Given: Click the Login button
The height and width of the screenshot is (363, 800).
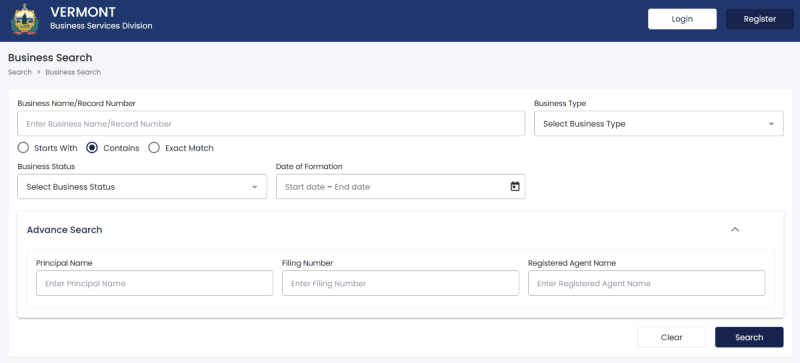Looking at the screenshot, I should pyautogui.click(x=682, y=19).
